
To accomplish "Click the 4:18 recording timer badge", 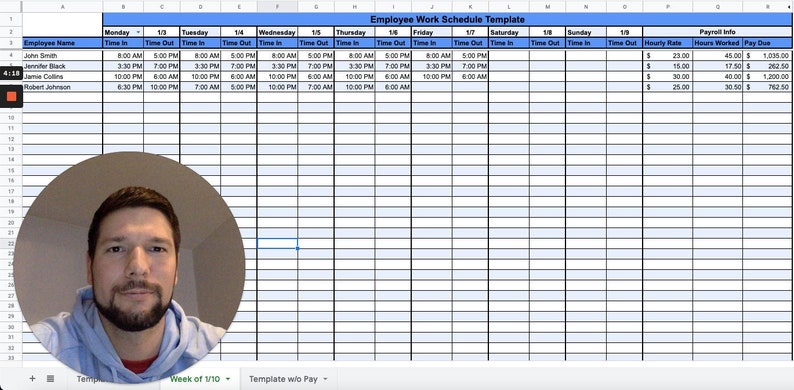I will [x=11, y=73].
